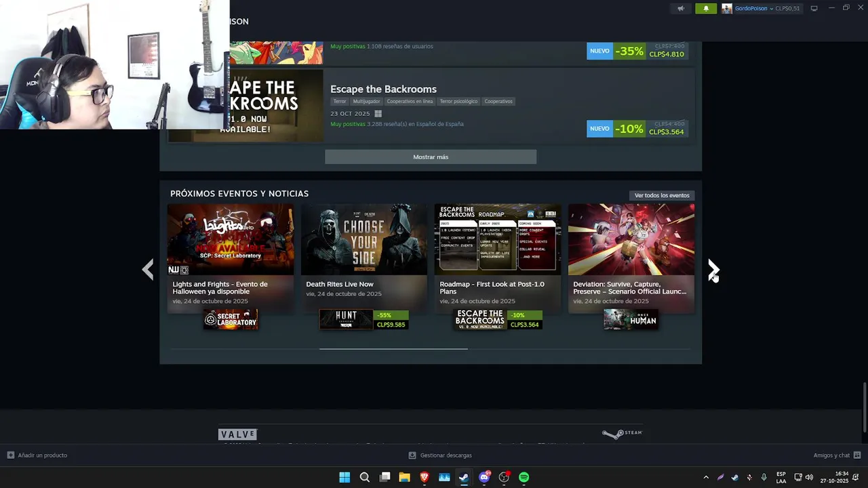The height and width of the screenshot is (488, 868).
Task: Open Deviation: Survive, Capture, Preserve title
Action: [629, 287]
